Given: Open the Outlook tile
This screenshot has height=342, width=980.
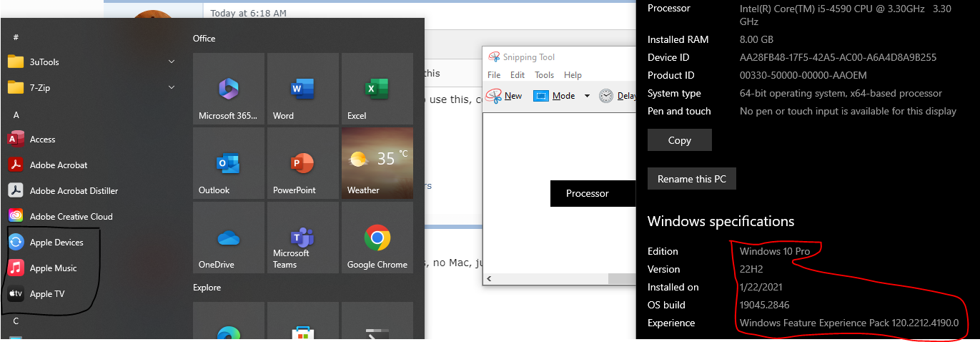Looking at the screenshot, I should click(229, 163).
